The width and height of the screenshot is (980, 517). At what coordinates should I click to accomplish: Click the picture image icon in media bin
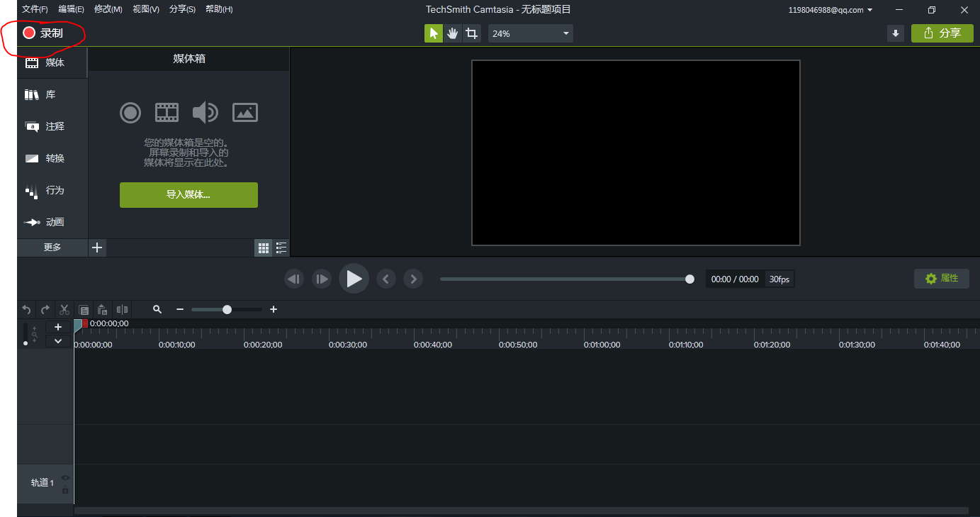245,112
